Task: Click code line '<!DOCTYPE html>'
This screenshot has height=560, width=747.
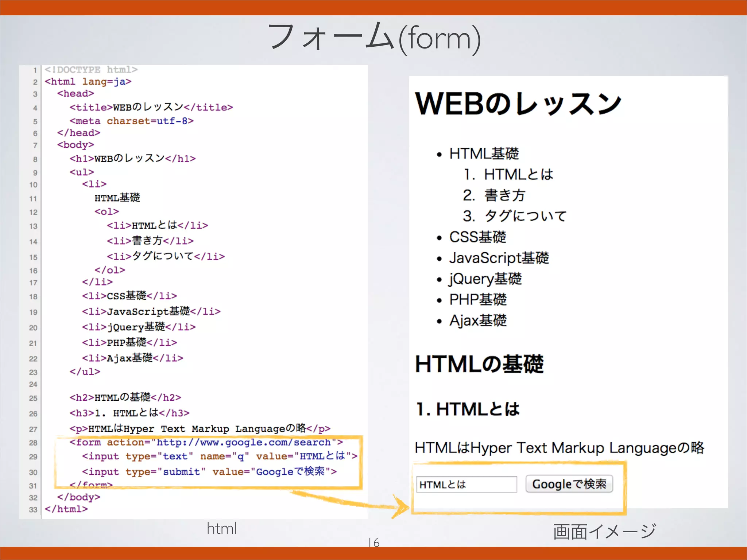Action: coord(91,70)
